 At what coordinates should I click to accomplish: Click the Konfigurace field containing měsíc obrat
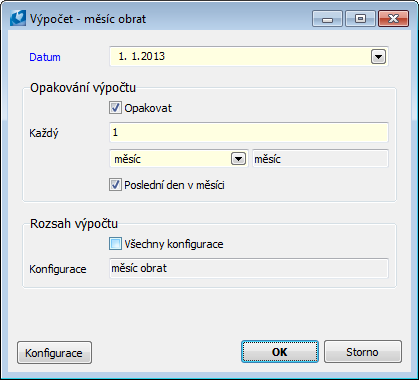click(x=249, y=268)
